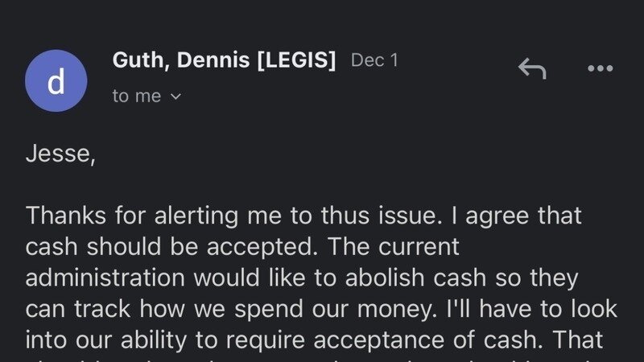Click the 'Dec 1' date stamp

coord(374,60)
